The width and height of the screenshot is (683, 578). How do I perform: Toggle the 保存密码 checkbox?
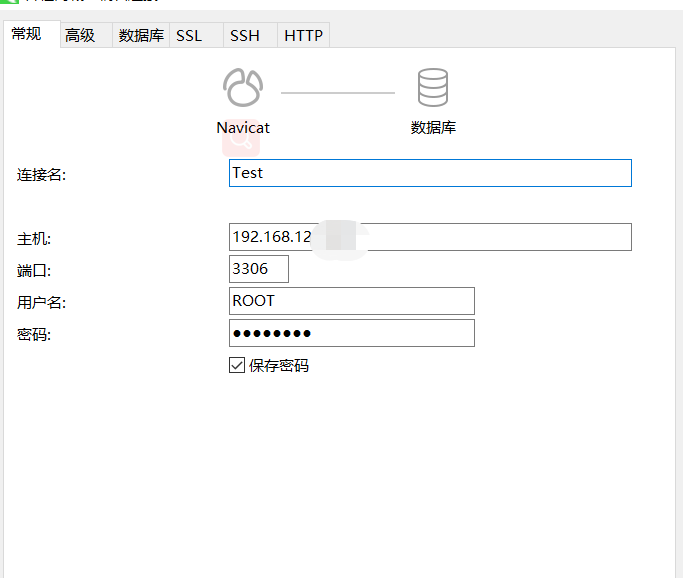237,366
